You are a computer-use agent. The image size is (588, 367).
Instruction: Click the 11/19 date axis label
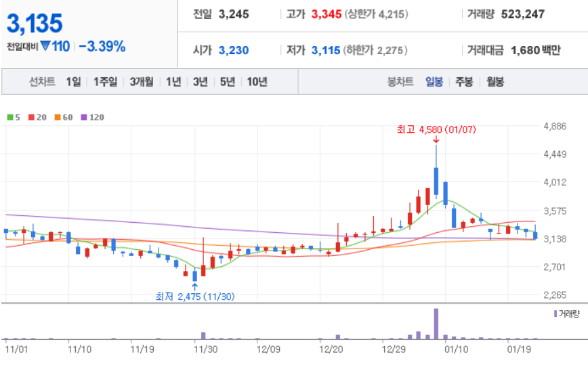(x=142, y=349)
